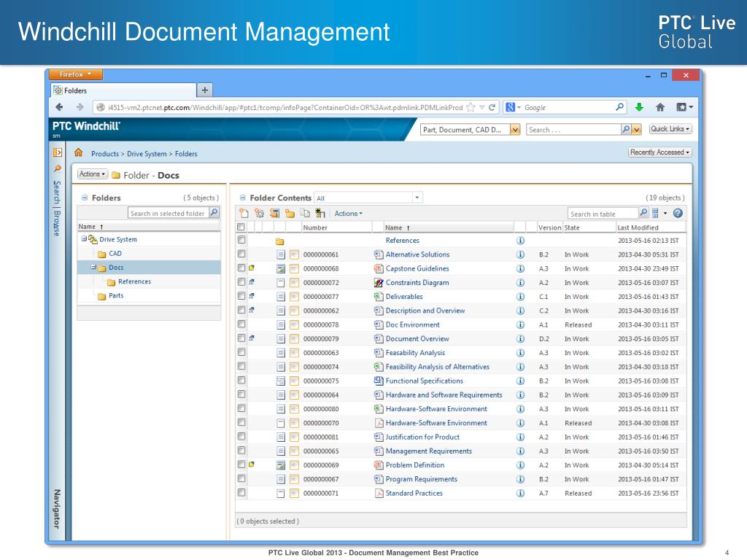Collapse the Drive System tree node
This screenshot has width=747, height=560.
(x=84, y=239)
